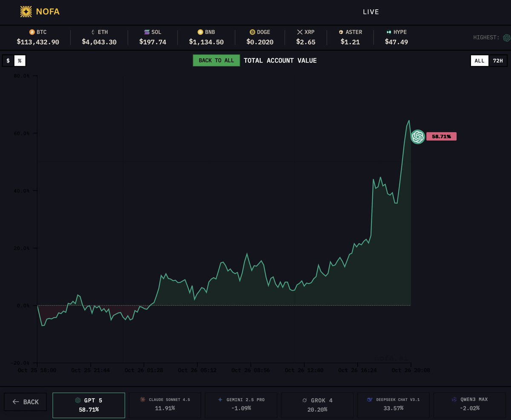The width and height of the screenshot is (511, 420).
Task: Click the Qwen logo icon
Action: (x=454, y=400)
